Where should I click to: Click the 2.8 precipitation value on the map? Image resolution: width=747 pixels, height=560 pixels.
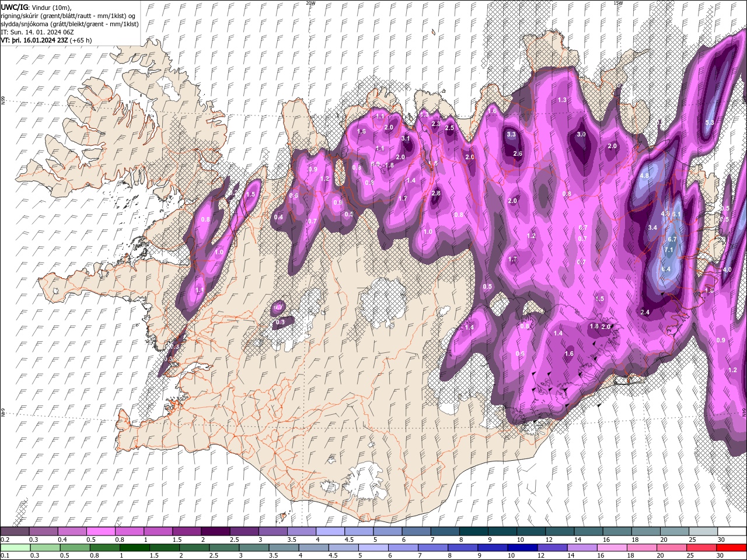coord(435,193)
